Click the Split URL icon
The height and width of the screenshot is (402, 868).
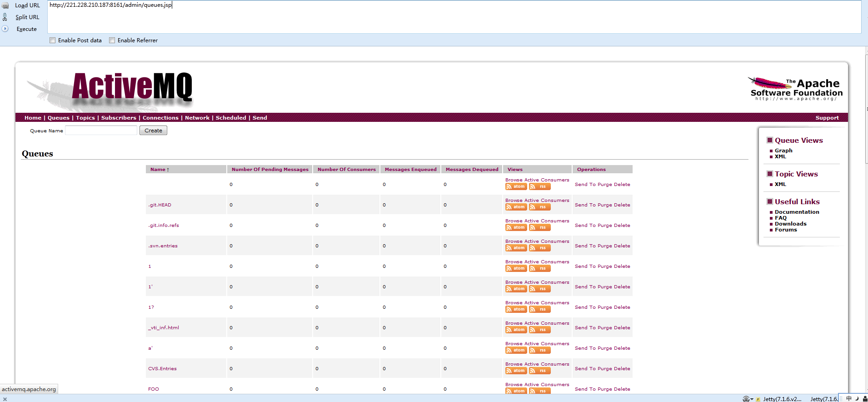pos(5,17)
